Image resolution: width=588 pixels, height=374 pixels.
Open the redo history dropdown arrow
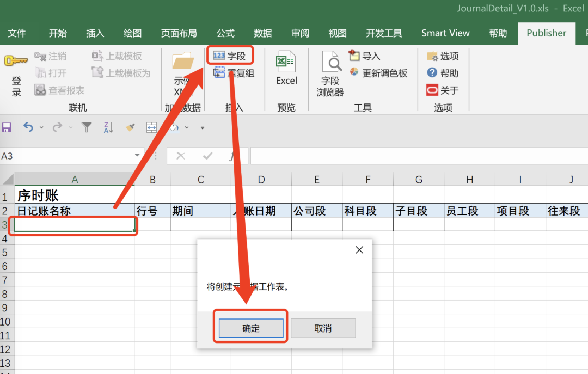pos(70,128)
